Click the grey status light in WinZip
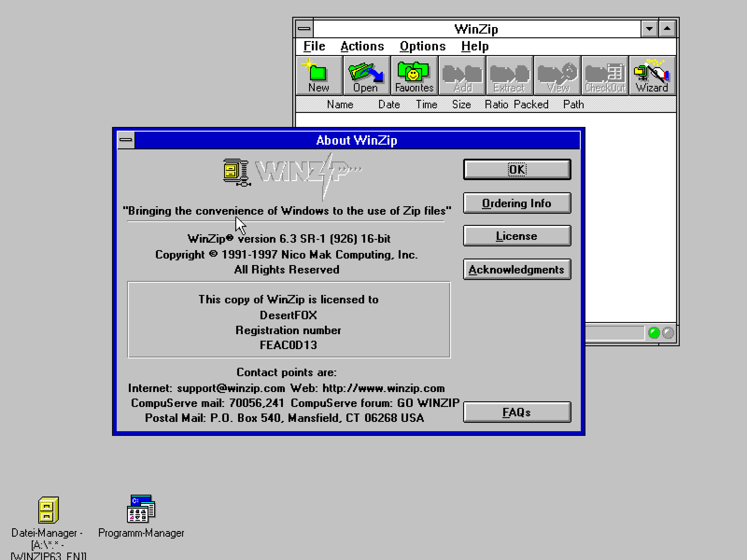The width and height of the screenshot is (747, 560). click(668, 333)
